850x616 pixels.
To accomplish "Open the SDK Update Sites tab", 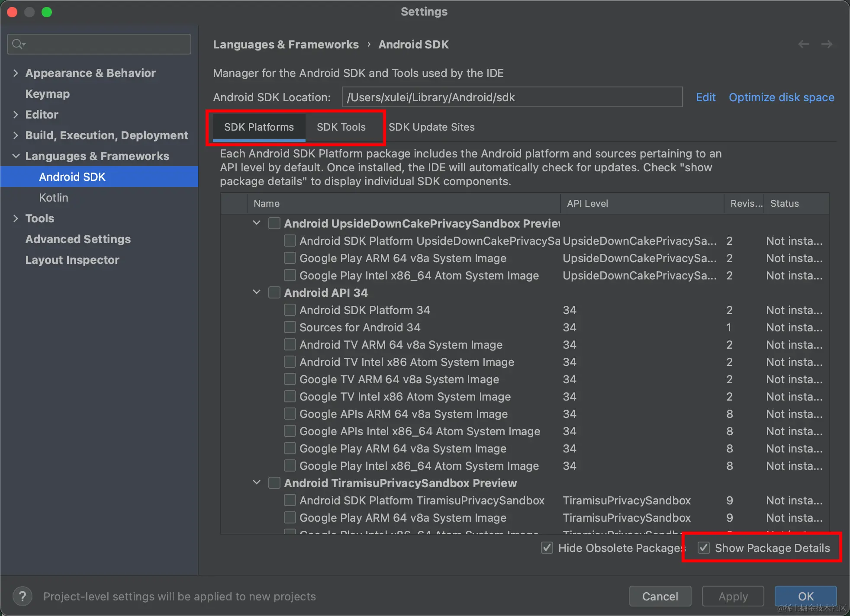I will tap(431, 127).
